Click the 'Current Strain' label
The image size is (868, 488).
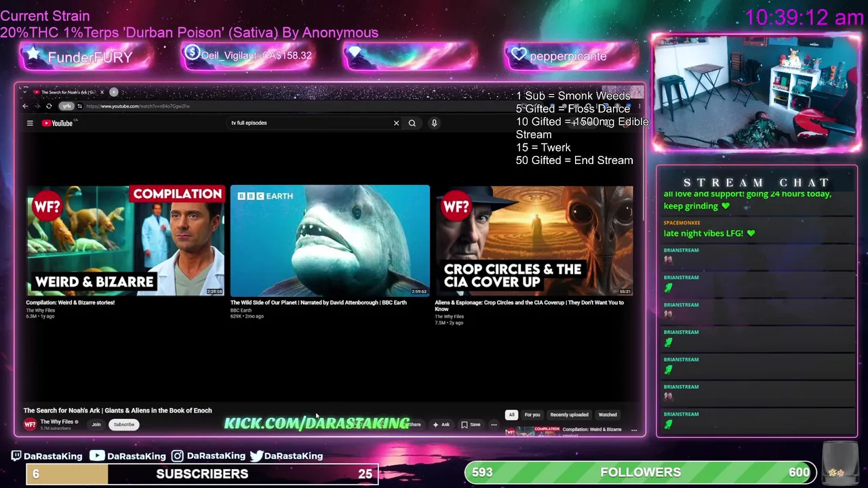click(x=45, y=16)
